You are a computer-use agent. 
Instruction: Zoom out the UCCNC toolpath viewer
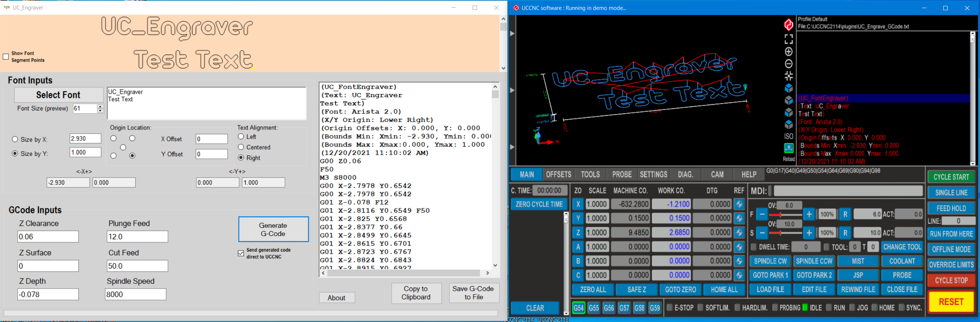coord(789,63)
